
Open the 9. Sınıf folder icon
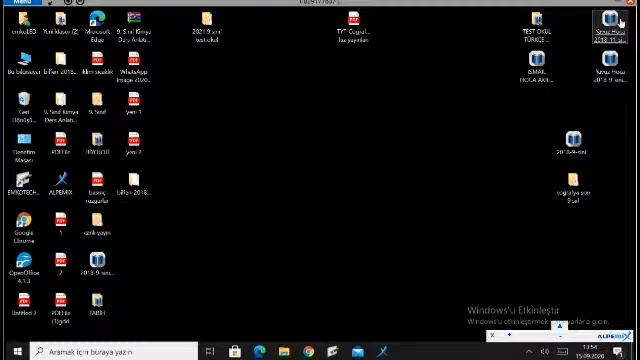click(97, 103)
